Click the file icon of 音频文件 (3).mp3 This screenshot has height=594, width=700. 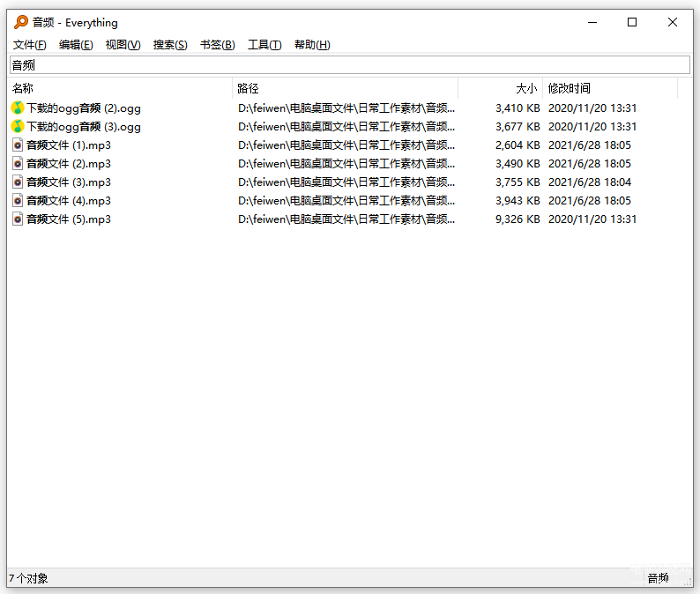click(18, 182)
